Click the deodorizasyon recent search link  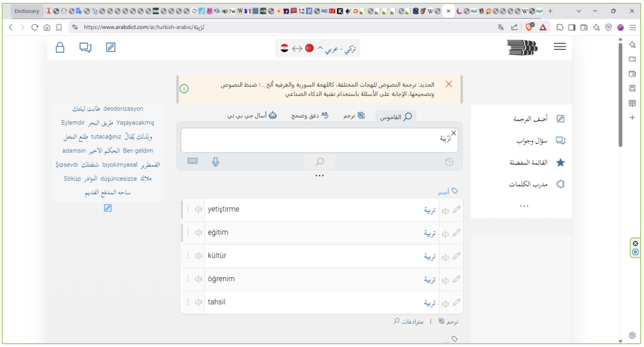pos(123,109)
